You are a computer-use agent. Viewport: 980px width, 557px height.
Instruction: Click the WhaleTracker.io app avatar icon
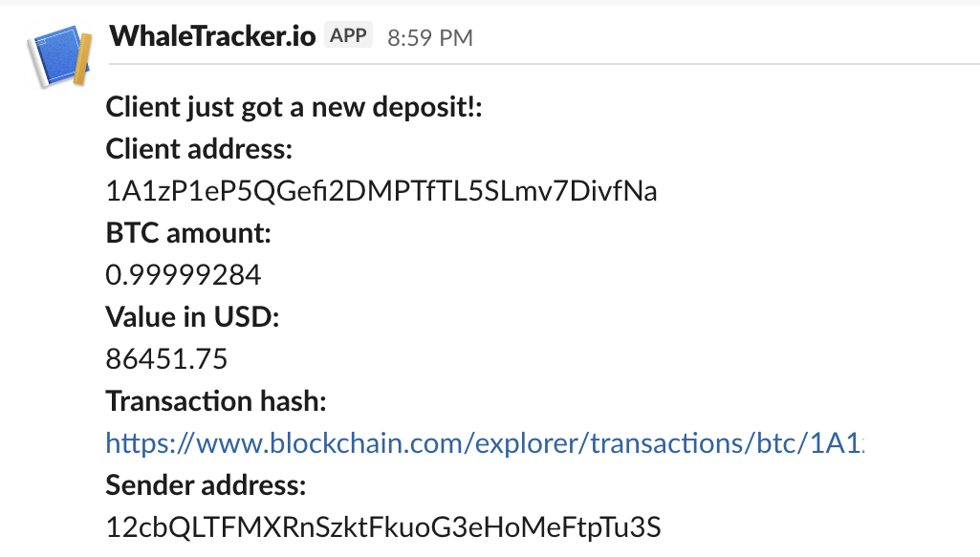point(61,61)
